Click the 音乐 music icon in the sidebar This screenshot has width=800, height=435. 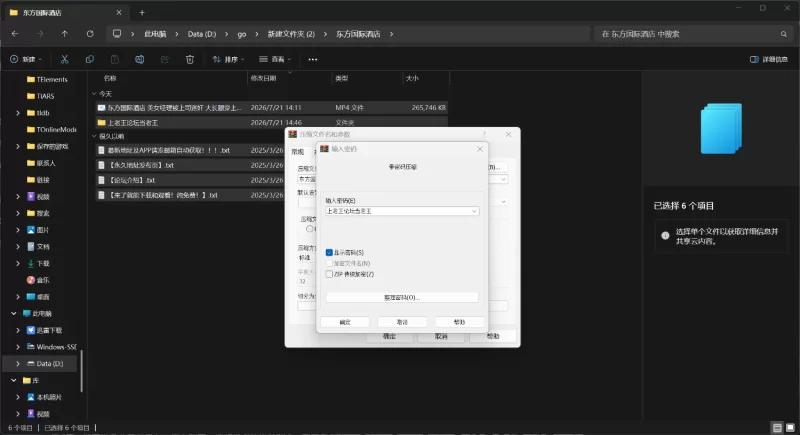(31, 280)
